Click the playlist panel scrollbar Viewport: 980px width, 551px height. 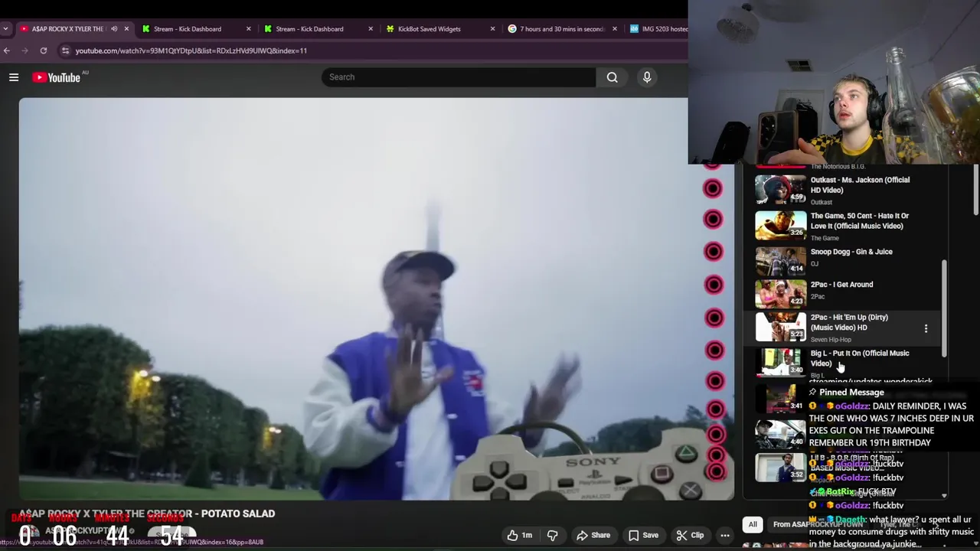tap(944, 308)
